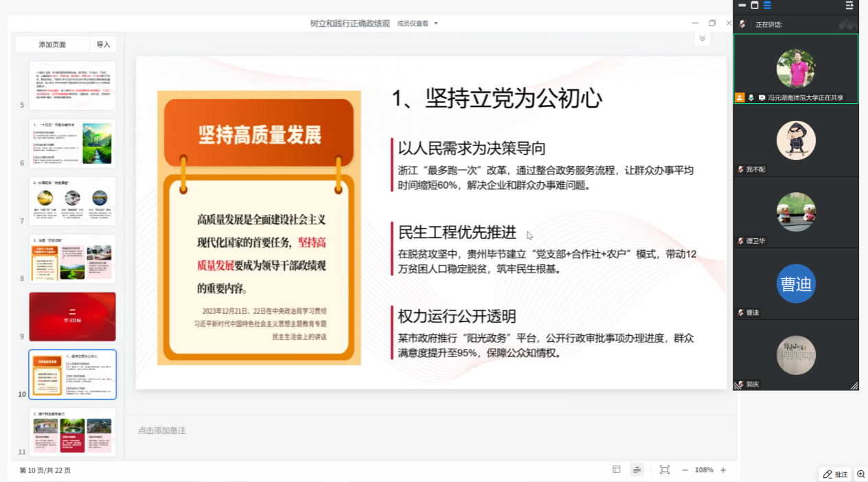Zoom out with the minus icon
The height and width of the screenshot is (482, 868).
pos(685,470)
